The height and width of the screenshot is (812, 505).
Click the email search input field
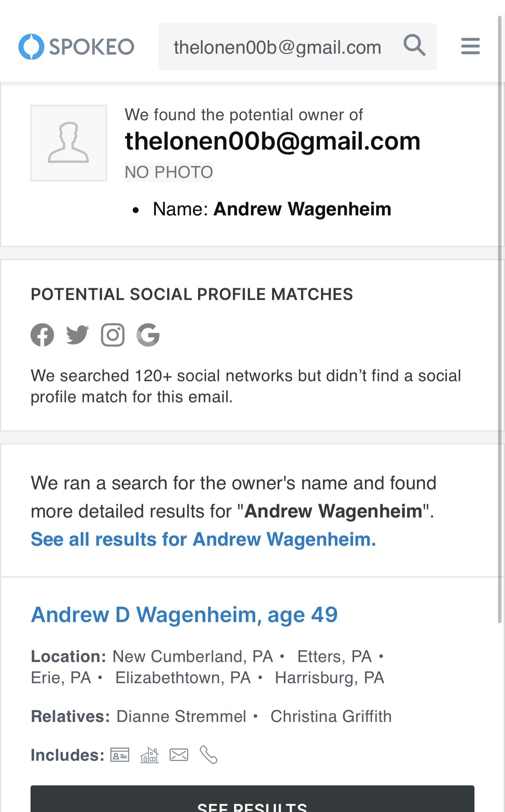coord(277,47)
